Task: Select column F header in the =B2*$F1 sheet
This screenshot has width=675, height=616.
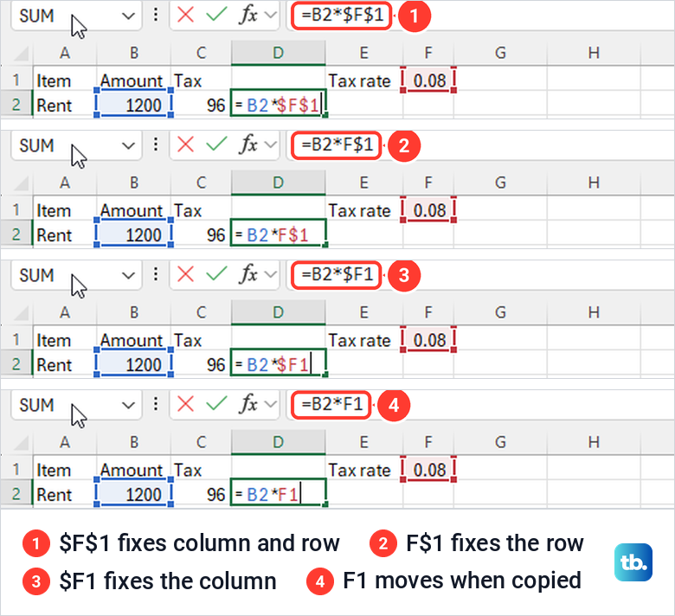Action: (428, 312)
